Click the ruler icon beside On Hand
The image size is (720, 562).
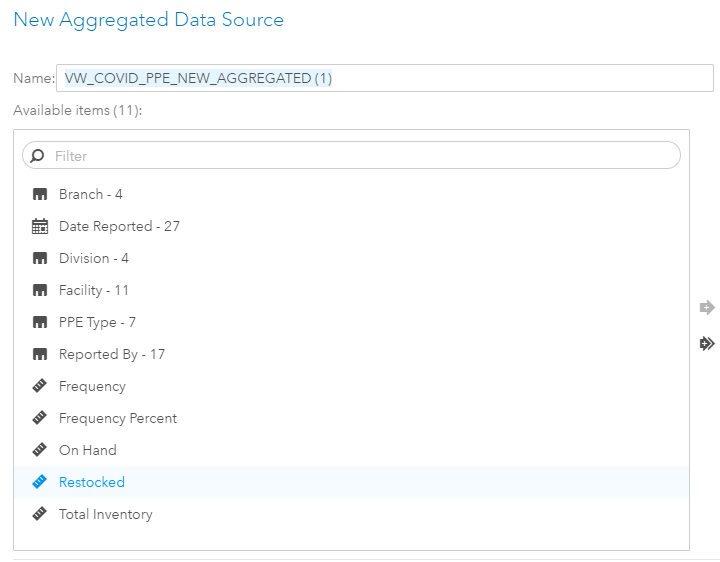click(40, 450)
